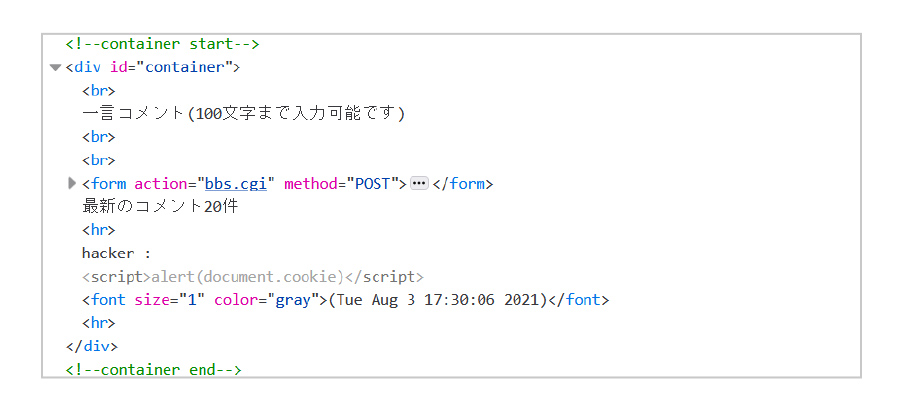
Task: Select the last hr tag before closing div
Action: point(99,323)
